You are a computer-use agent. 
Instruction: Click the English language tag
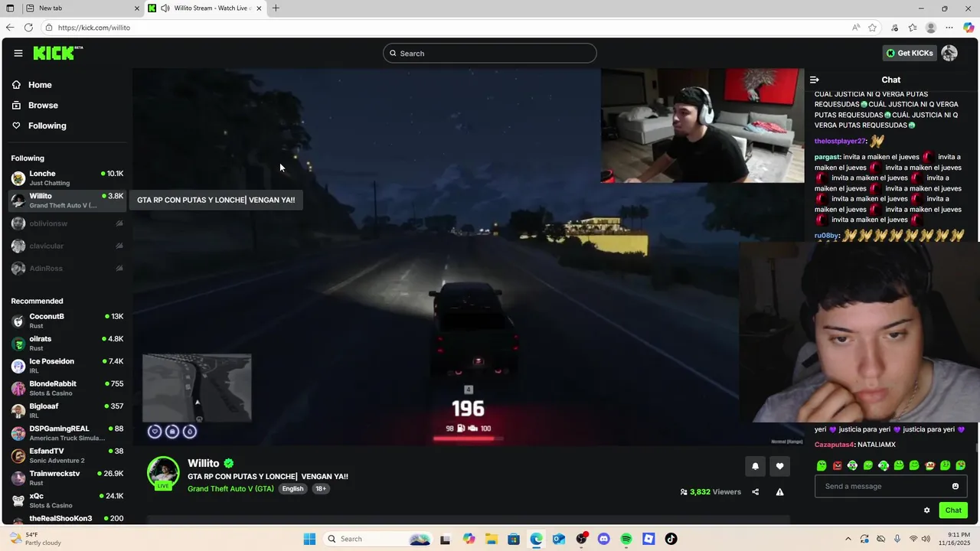(x=292, y=489)
